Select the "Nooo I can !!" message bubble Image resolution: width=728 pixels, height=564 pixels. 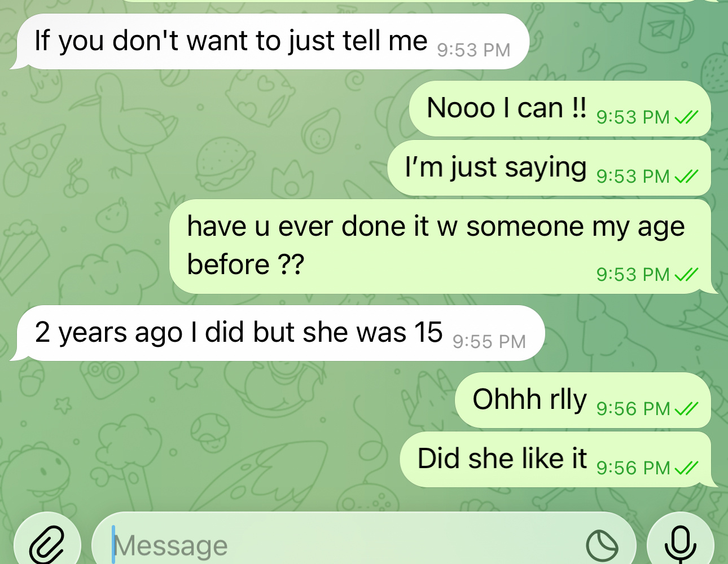pos(560,108)
